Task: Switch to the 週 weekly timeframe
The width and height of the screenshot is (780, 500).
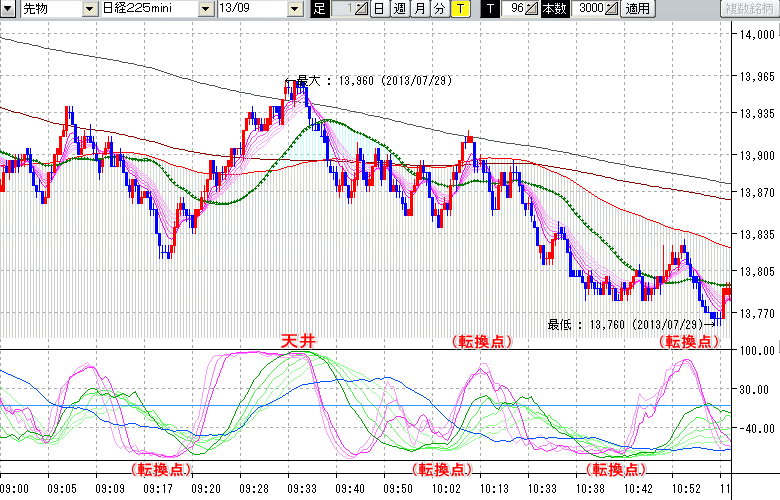Action: pyautogui.click(x=399, y=9)
